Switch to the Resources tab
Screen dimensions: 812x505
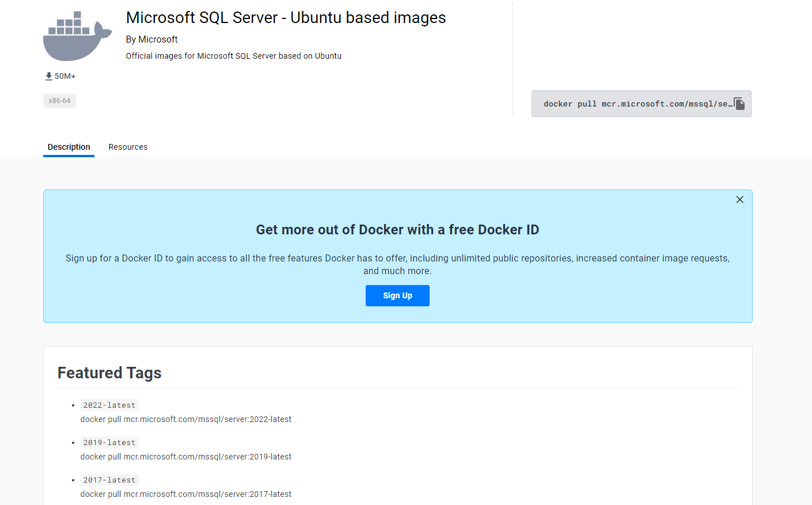click(x=128, y=147)
